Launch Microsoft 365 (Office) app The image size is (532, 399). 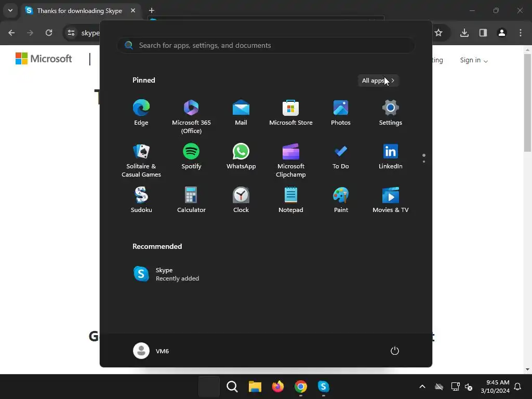tap(191, 116)
